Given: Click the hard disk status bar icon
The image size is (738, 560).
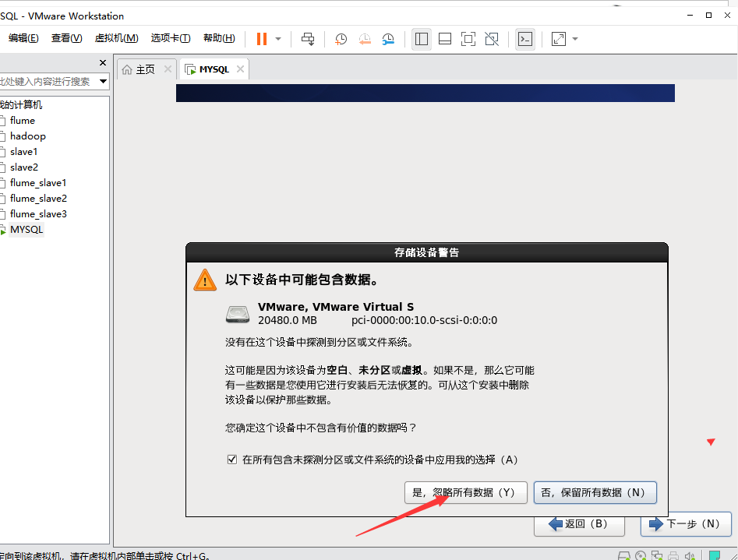Looking at the screenshot, I should (x=624, y=556).
